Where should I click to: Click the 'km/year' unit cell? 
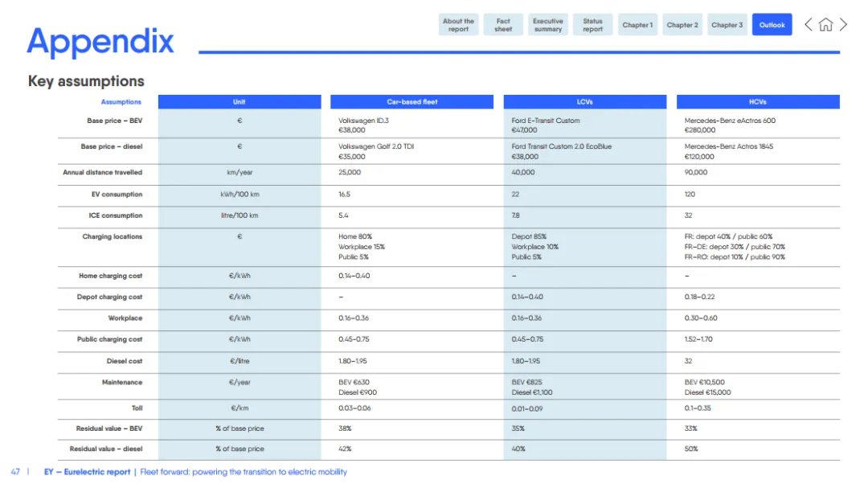tap(240, 173)
